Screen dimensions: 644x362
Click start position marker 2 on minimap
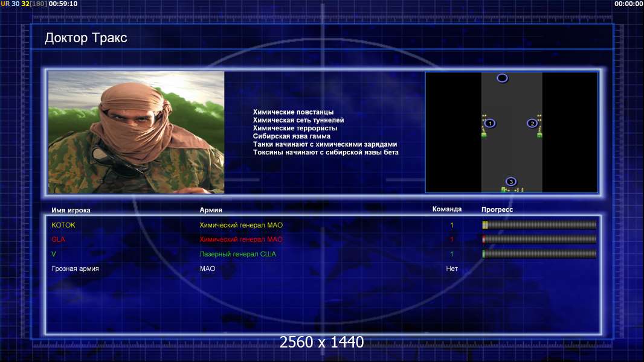532,123
